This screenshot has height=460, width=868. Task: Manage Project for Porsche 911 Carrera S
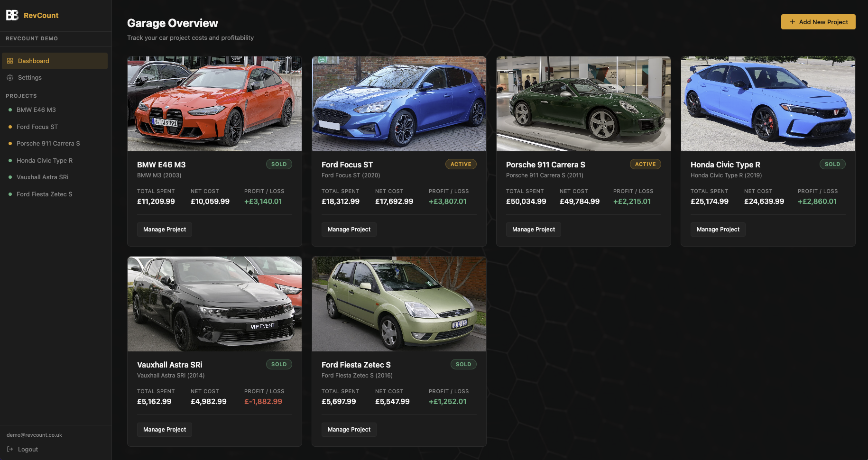point(534,230)
